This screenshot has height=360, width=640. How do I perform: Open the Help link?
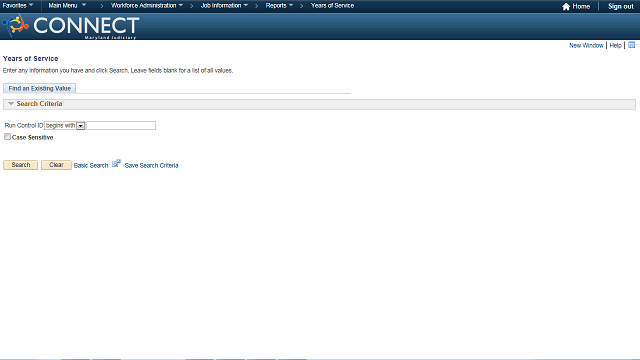click(x=615, y=45)
